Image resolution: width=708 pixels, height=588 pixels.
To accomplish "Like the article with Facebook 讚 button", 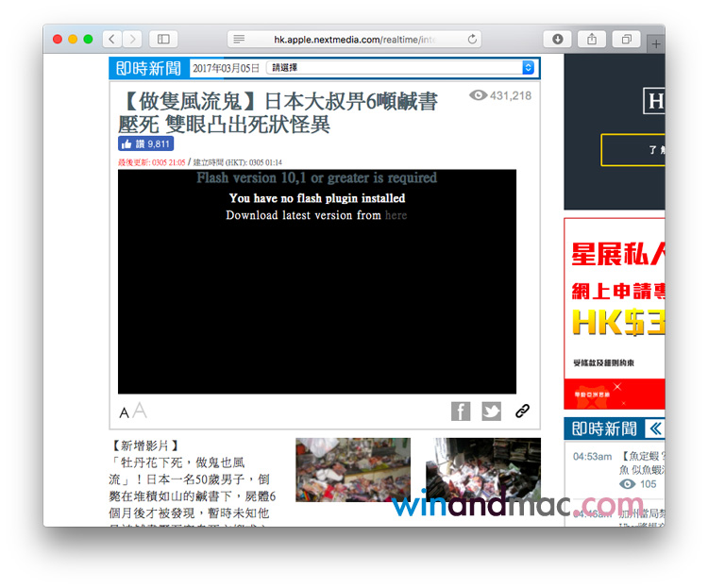I will 145,143.
